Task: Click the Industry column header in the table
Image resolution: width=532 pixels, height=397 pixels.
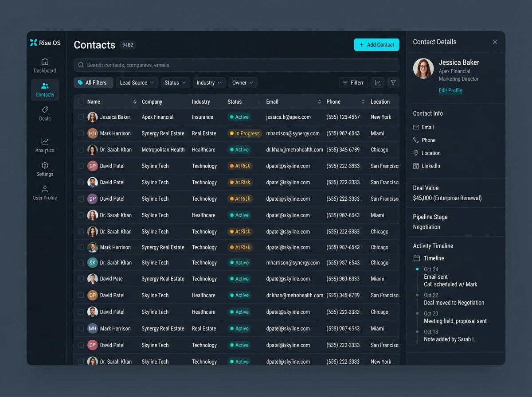Action: click(201, 102)
